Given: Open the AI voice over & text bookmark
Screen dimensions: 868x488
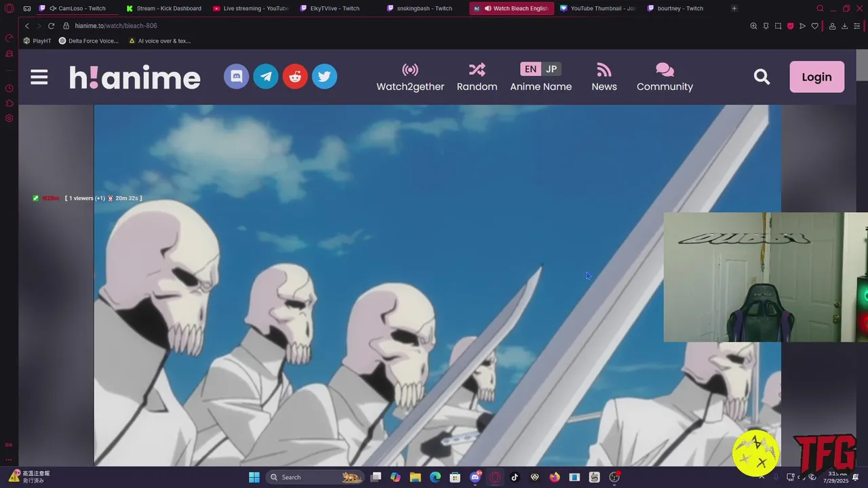Looking at the screenshot, I should pyautogui.click(x=159, y=41).
